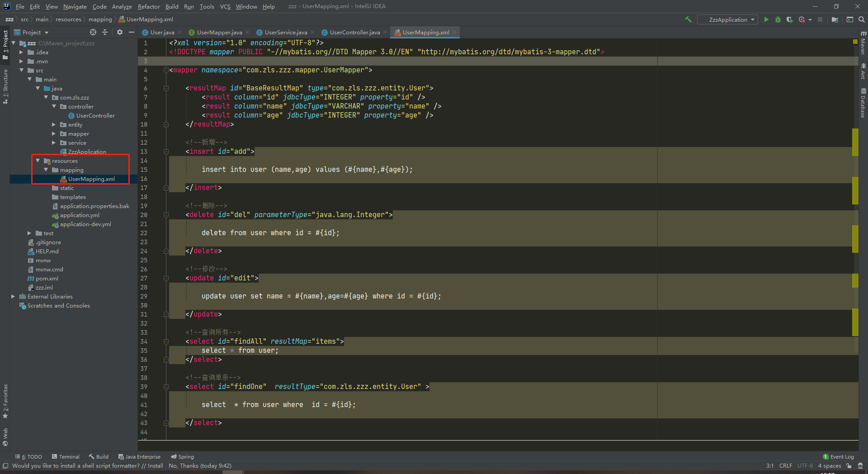Screen dimensions: 868x474
Task: Click the grey Stop icon
Action: [820, 19]
